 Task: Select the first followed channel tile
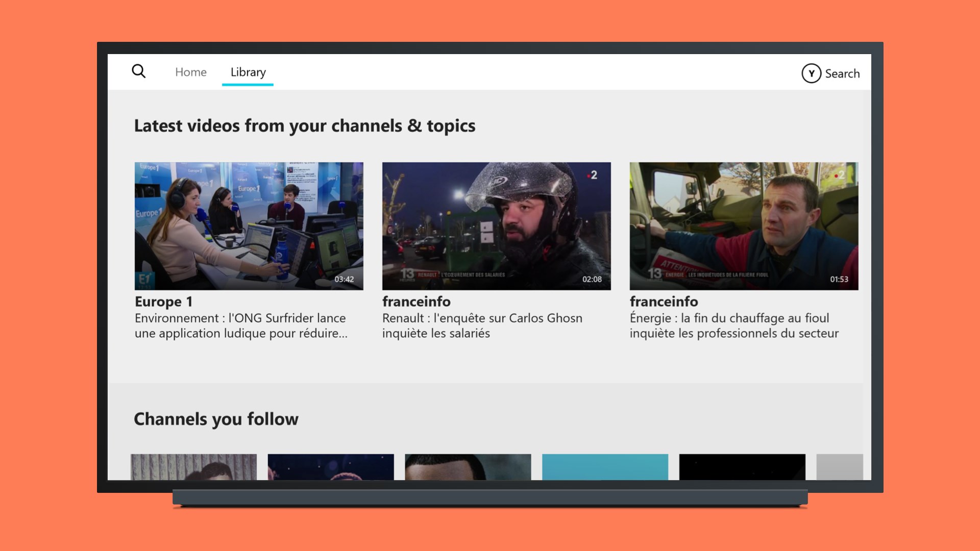click(193, 467)
